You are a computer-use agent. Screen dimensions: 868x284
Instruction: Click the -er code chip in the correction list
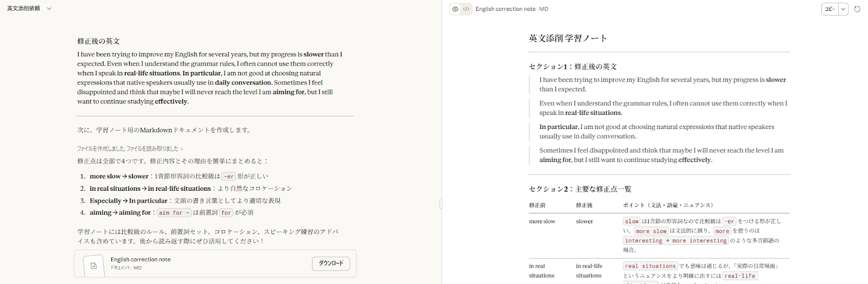[x=229, y=177]
